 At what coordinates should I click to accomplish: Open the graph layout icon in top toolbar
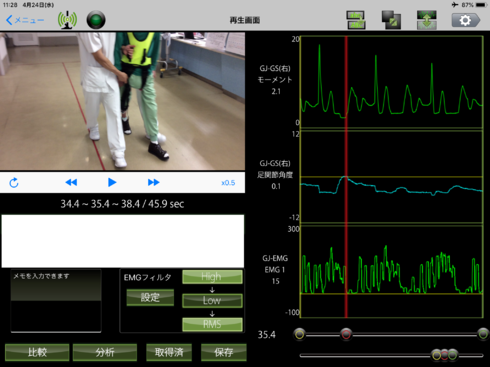click(356, 20)
